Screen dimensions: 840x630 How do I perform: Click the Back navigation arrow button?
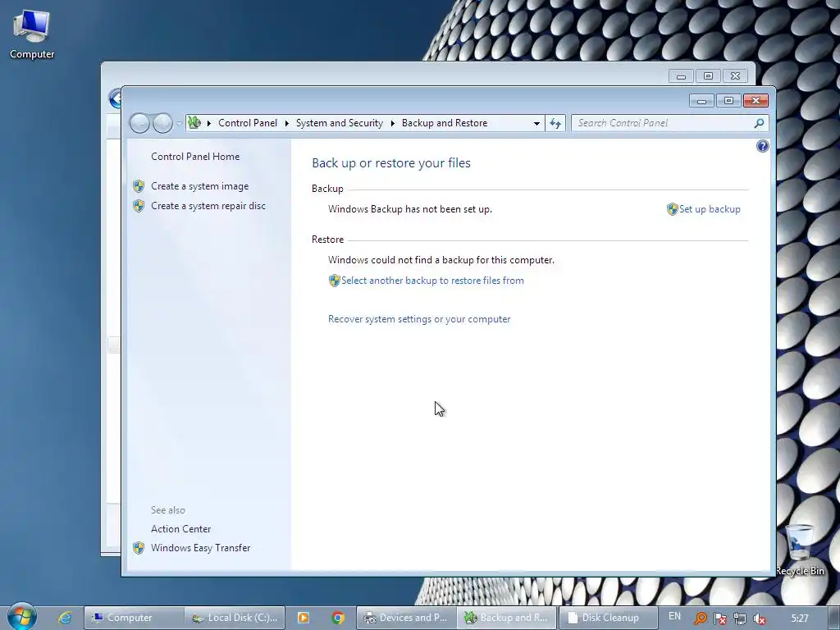point(139,123)
